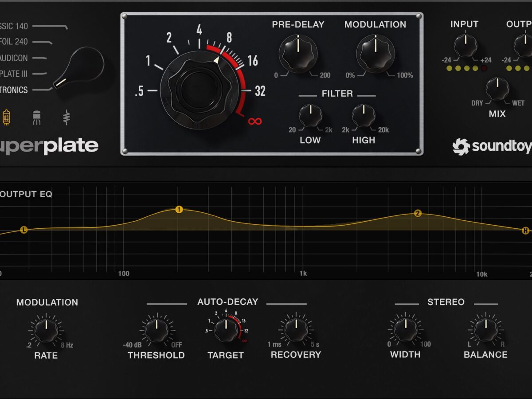Select the low shelf L node
This screenshot has width=532, height=399.
click(x=24, y=230)
